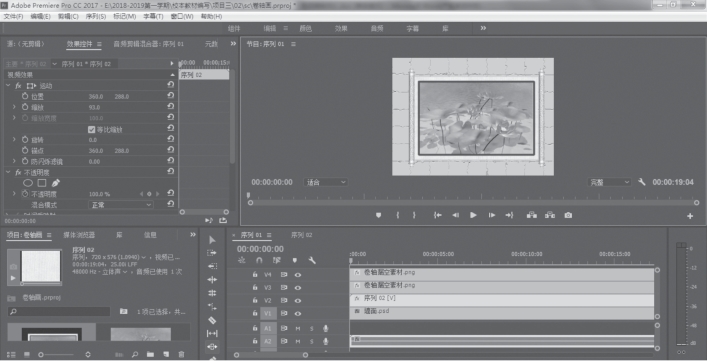Toggle animation stopwatch for 缩放
The width and height of the screenshot is (707, 361).
coord(25,107)
